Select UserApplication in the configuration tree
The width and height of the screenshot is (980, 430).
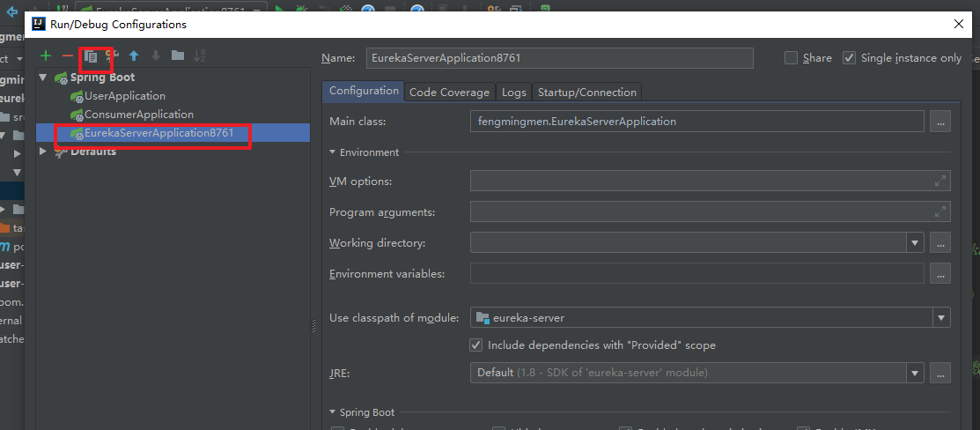click(124, 96)
